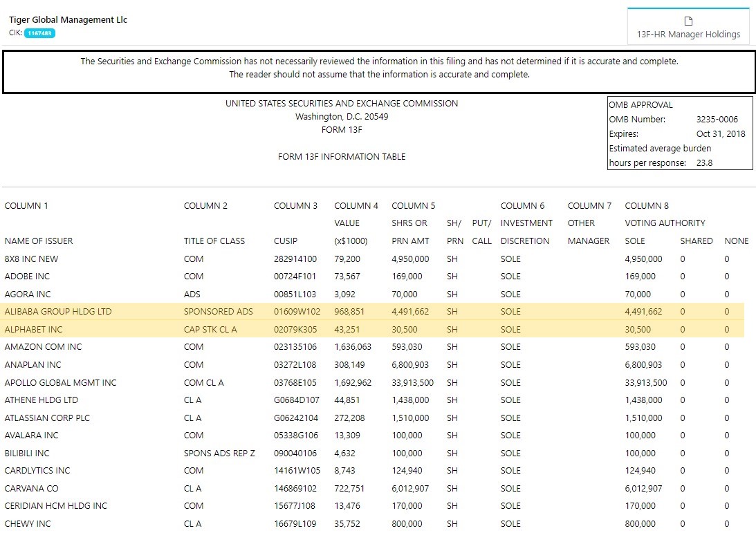This screenshot has width=756, height=533.
Task: Click the TITLE OF CLASS column header
Action: [214, 241]
